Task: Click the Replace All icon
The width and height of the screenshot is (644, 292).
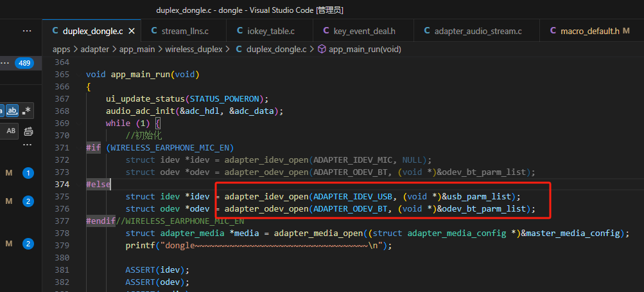Action: pyautogui.click(x=28, y=132)
